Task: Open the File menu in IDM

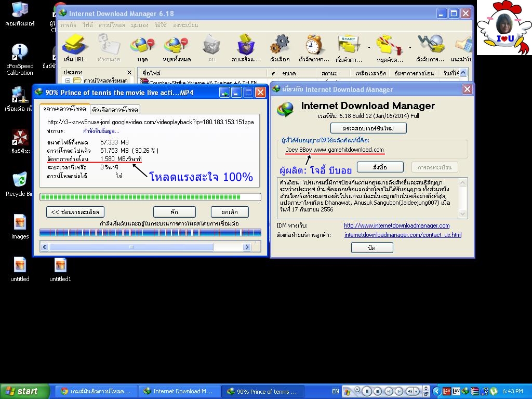Action: (x=87, y=25)
